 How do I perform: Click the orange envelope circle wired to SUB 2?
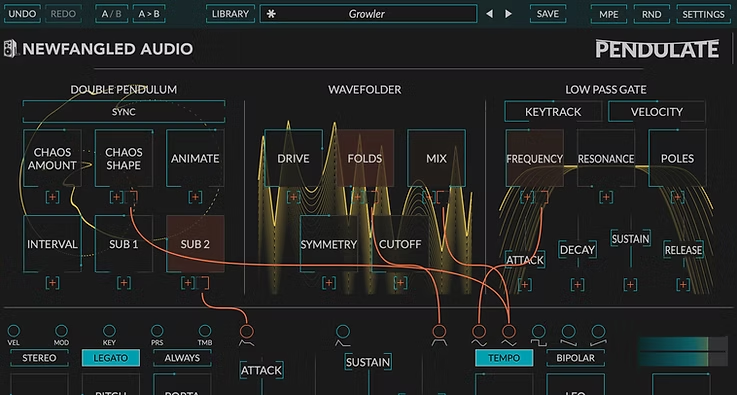246,332
